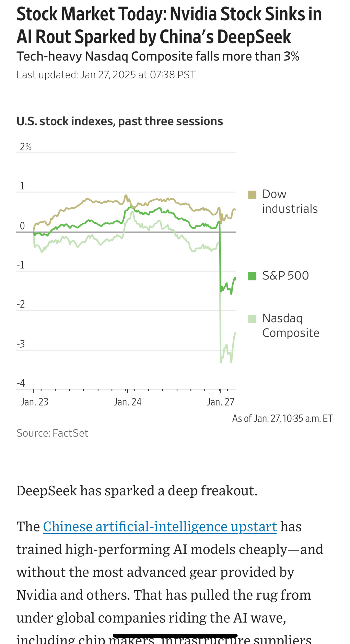The width and height of the screenshot is (350, 644).
Task: Select the Nasdaq Composite legend label
Action: tap(291, 326)
